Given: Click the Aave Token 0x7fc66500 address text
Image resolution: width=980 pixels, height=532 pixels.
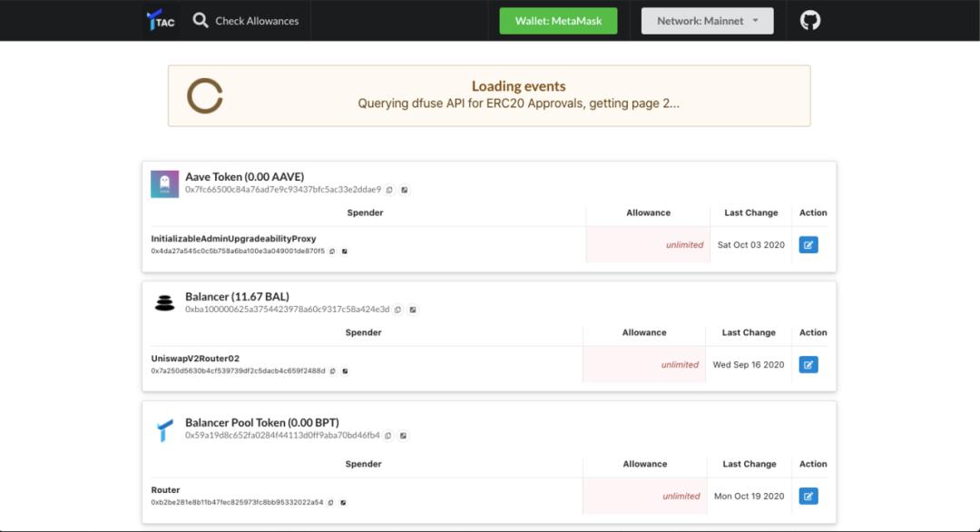Looking at the screenshot, I should pos(282,190).
